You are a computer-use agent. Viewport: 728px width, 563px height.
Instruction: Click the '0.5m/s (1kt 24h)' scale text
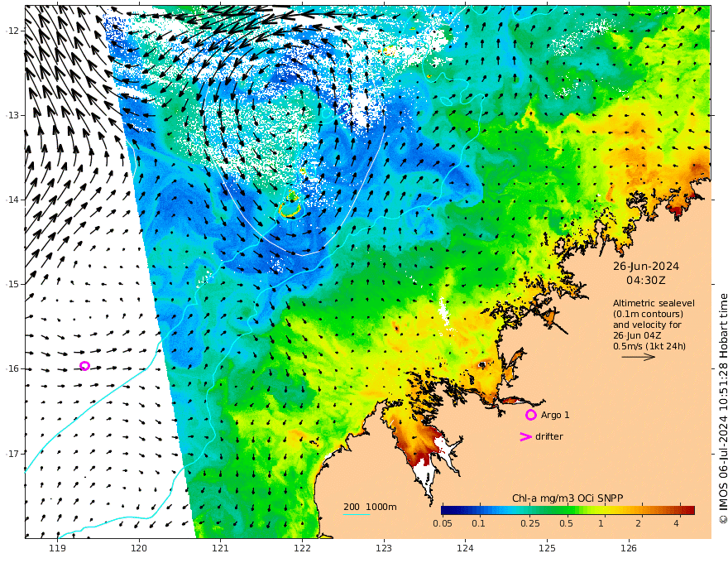pyautogui.click(x=649, y=346)
